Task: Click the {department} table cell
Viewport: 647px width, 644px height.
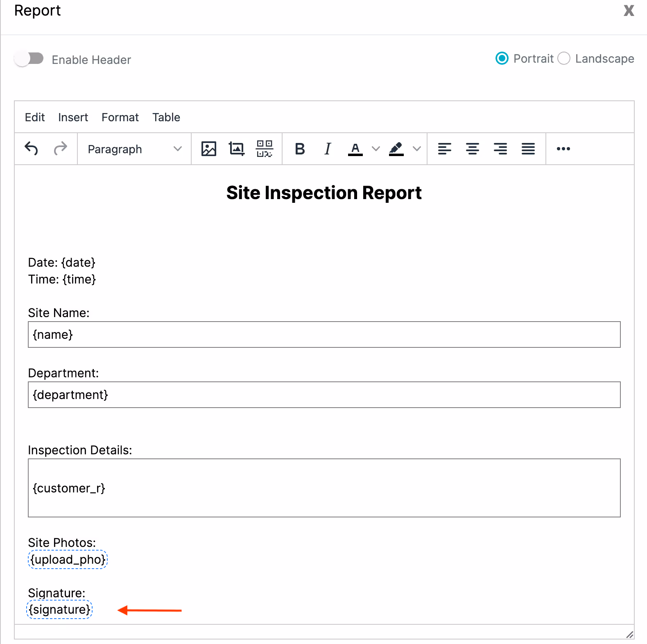Action: tap(324, 395)
